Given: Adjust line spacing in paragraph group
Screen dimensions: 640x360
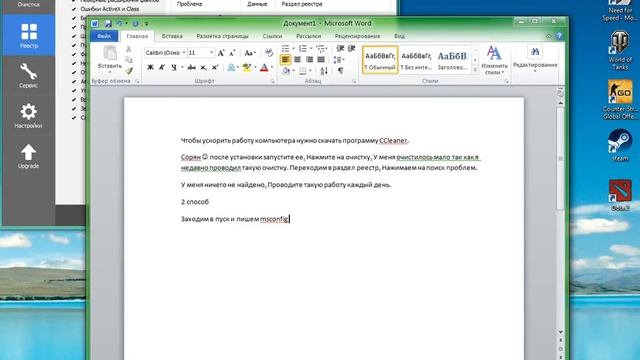Looking at the screenshot, I should (x=338, y=60).
